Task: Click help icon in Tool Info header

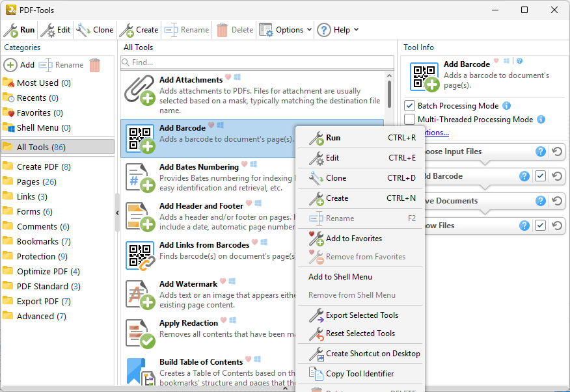Action: click(519, 61)
